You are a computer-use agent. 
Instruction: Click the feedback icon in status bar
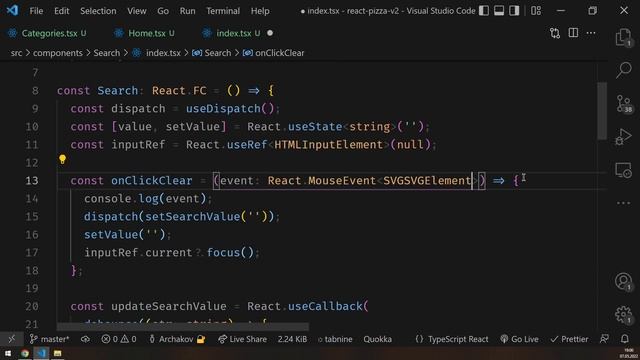(604, 339)
